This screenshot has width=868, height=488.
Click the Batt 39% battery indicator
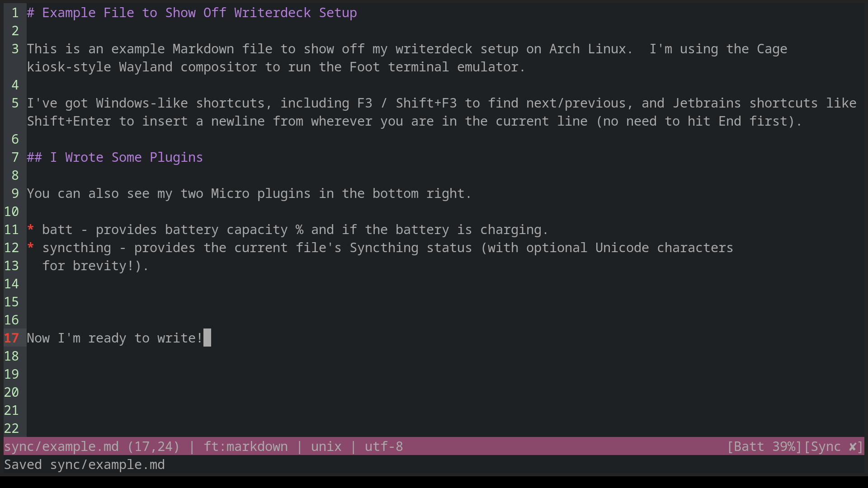tap(764, 447)
